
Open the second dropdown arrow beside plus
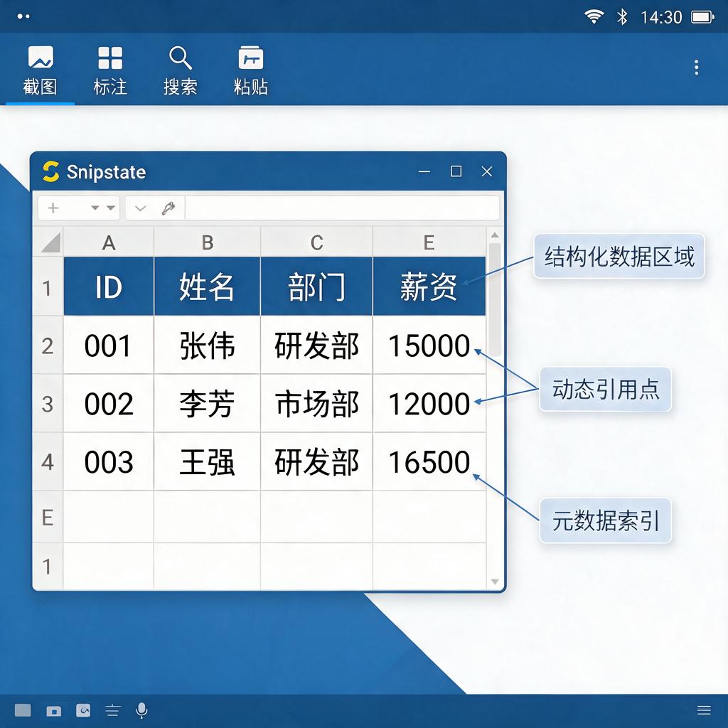[110, 208]
